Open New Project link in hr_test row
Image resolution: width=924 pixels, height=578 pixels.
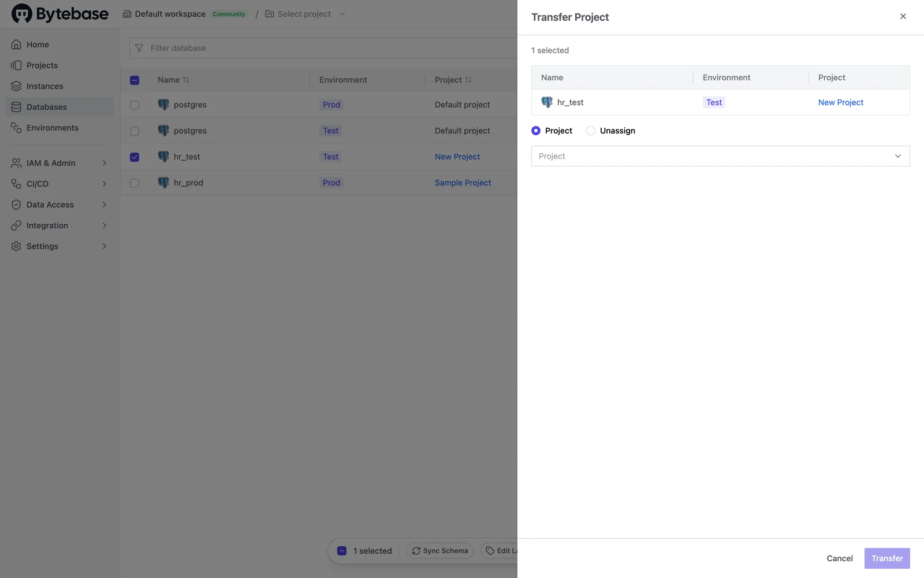(x=457, y=157)
